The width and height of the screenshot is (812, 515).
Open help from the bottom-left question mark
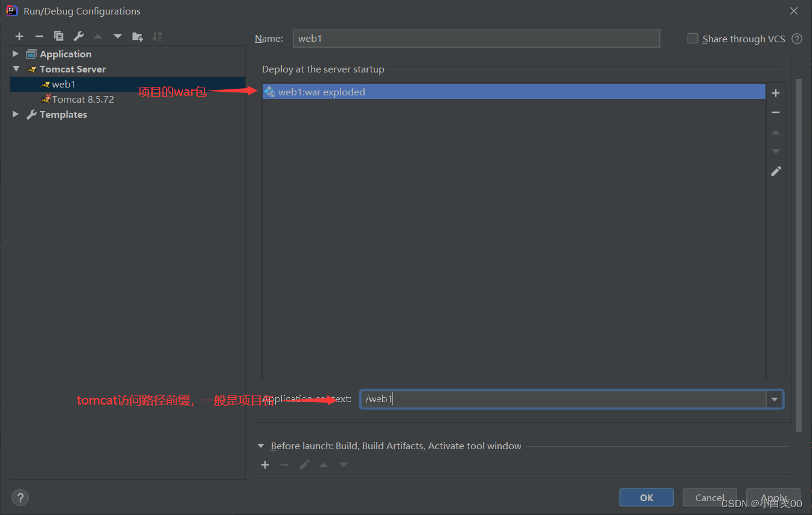click(x=20, y=497)
